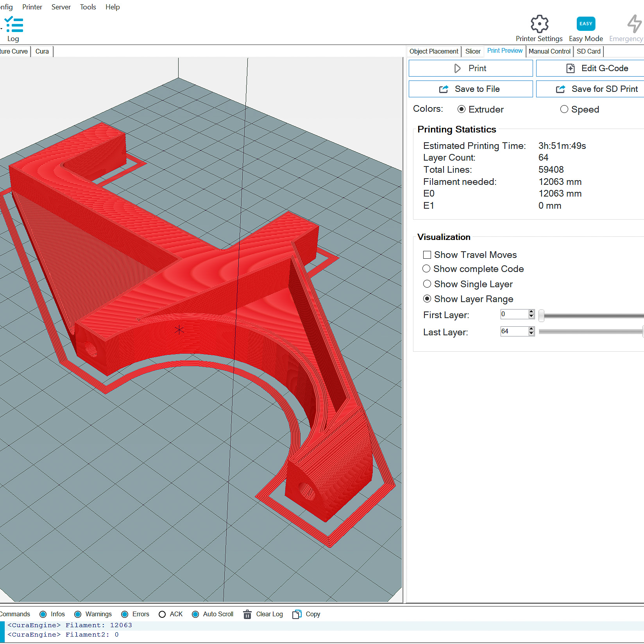Click Save to File button
This screenshot has height=644, width=644.
pyautogui.click(x=470, y=89)
